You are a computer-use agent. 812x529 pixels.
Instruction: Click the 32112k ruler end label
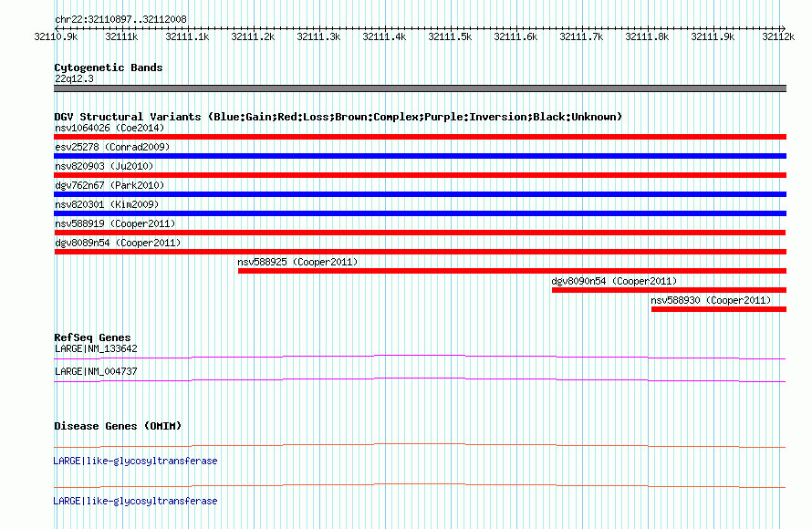tap(778, 36)
